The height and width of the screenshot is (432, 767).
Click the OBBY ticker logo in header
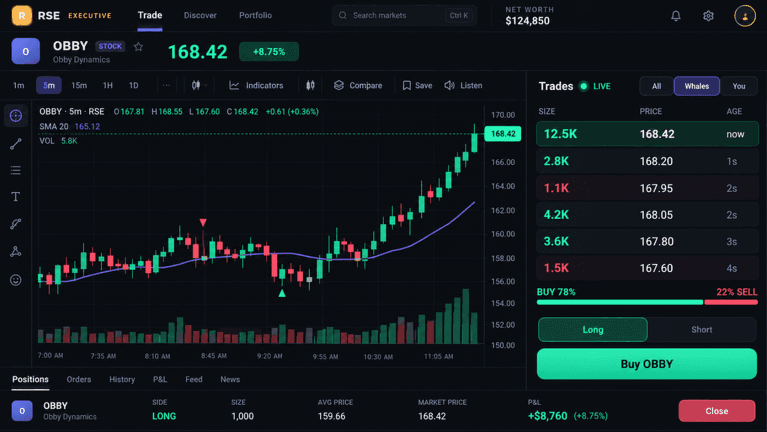coord(25,51)
